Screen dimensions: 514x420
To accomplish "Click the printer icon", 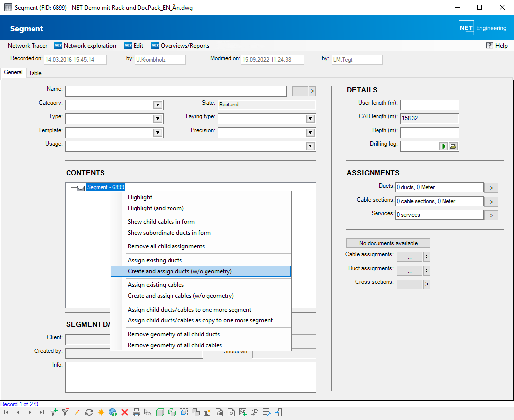I will [x=137, y=412].
